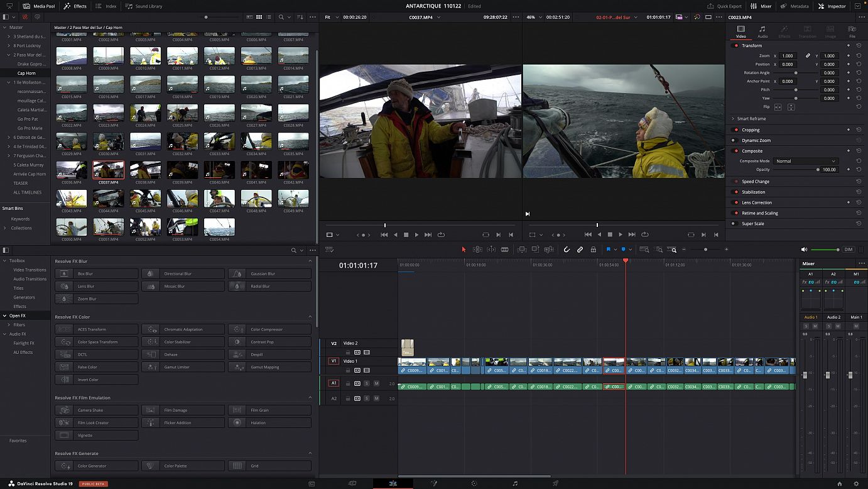Select the Trim Edit mode tool
Viewport: 868px width, 489px height.
477,250
